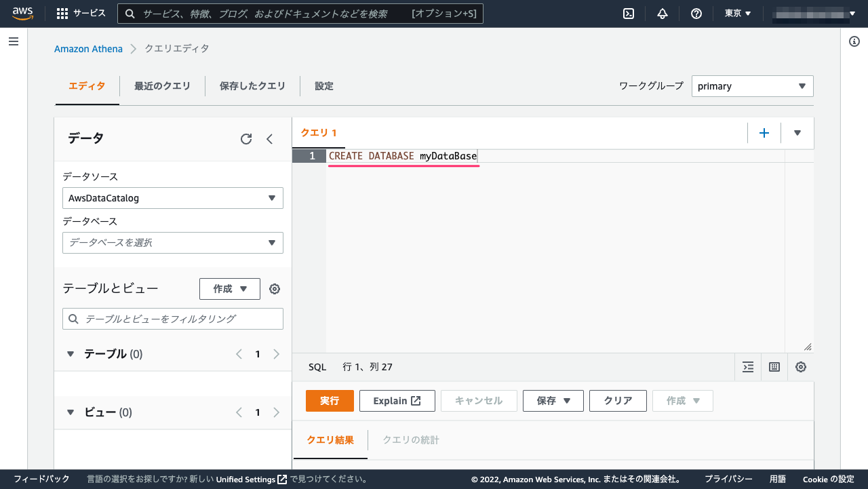Go to next page of テーブル

(276, 354)
